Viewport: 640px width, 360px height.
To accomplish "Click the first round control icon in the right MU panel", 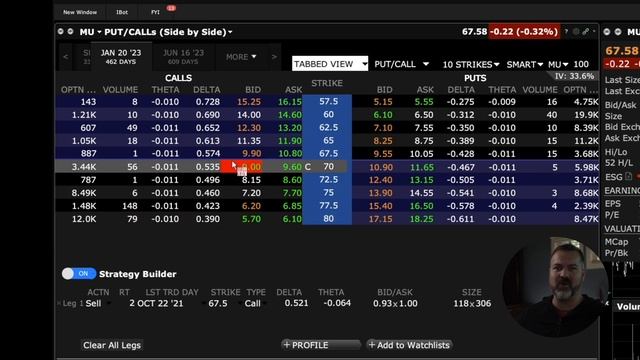I will click(x=607, y=31).
